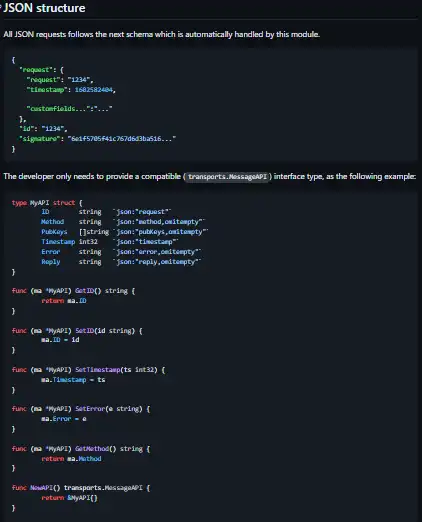The image size is (422, 522).
Task: Click the "JSON structure" heading
Action: 44,8
